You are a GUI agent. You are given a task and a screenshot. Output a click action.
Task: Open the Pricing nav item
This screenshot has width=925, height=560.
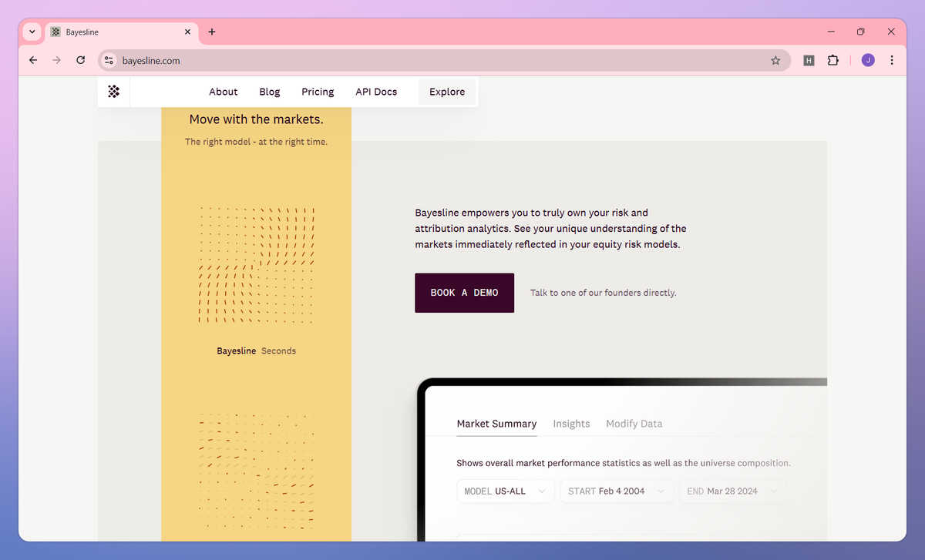coord(318,92)
